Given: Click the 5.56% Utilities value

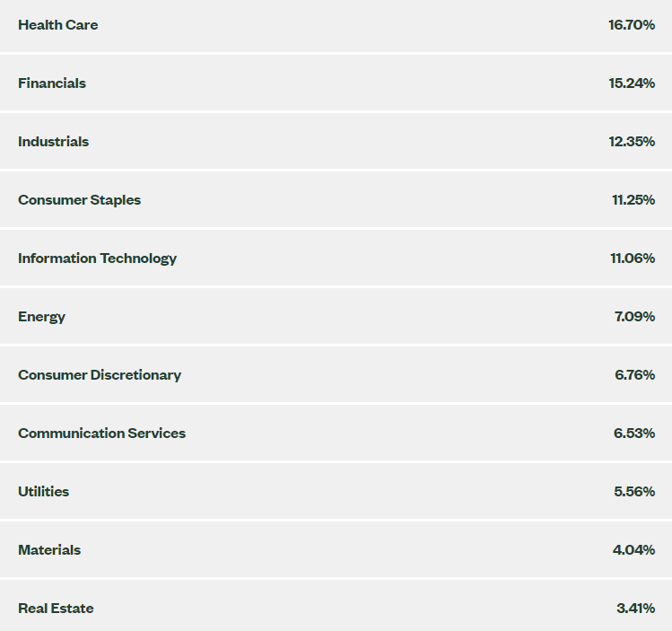Looking at the screenshot, I should [634, 491].
